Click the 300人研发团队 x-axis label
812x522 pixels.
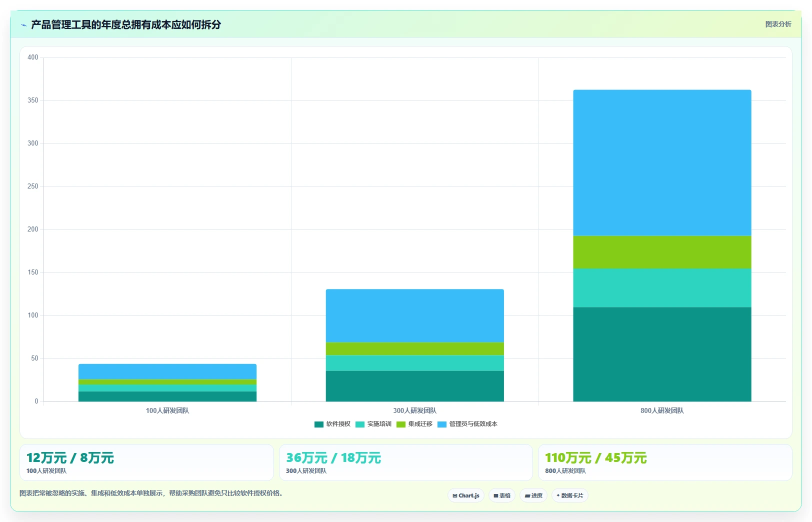click(415, 410)
